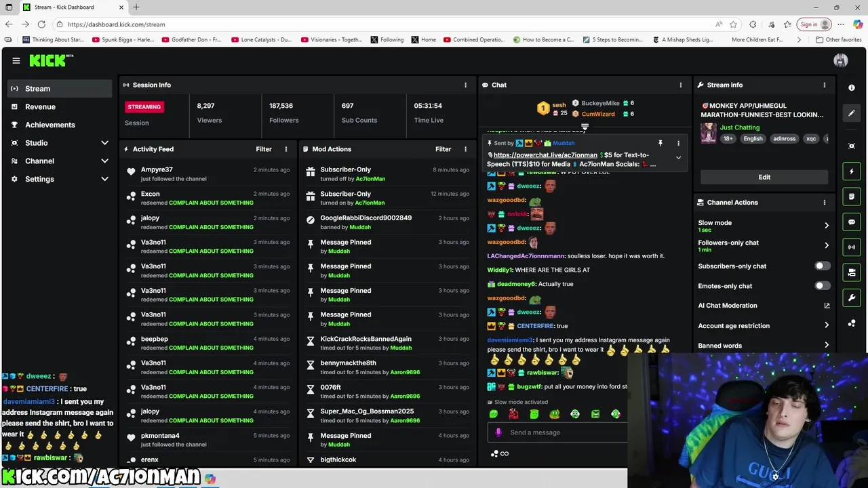Image resolution: width=868 pixels, height=488 pixels.
Task: Select the pencil edit icon in right toolbar
Action: pyautogui.click(x=852, y=113)
